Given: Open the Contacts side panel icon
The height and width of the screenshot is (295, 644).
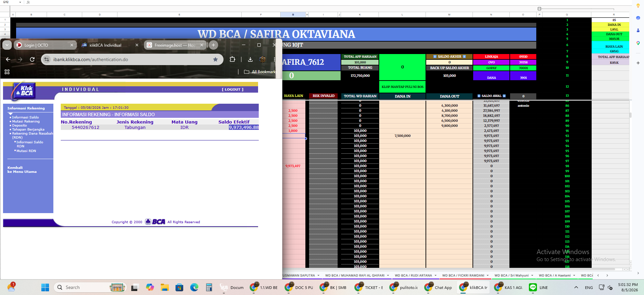Looking at the screenshot, I should (638, 30).
